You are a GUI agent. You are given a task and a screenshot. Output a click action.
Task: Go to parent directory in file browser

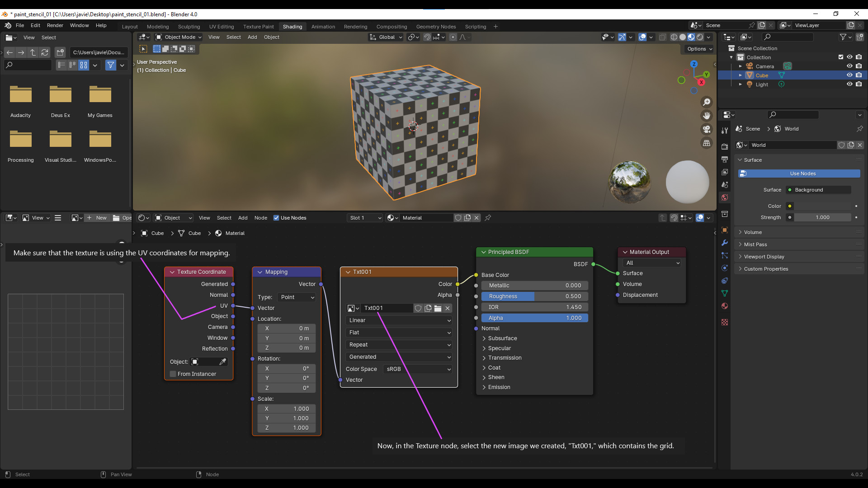tap(33, 52)
